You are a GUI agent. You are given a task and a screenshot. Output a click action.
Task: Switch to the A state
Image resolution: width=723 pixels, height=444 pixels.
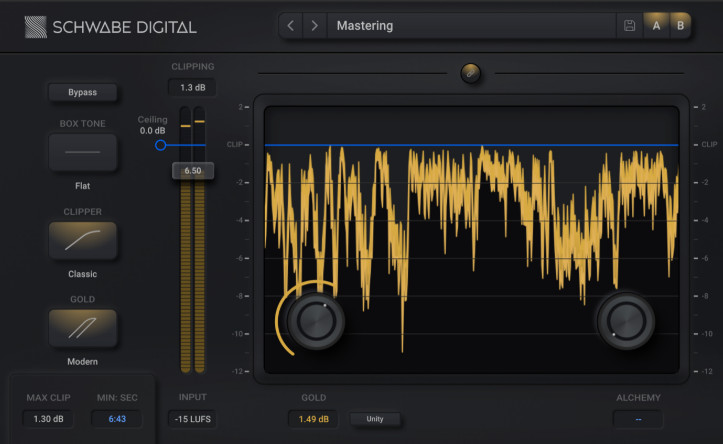coord(657,26)
